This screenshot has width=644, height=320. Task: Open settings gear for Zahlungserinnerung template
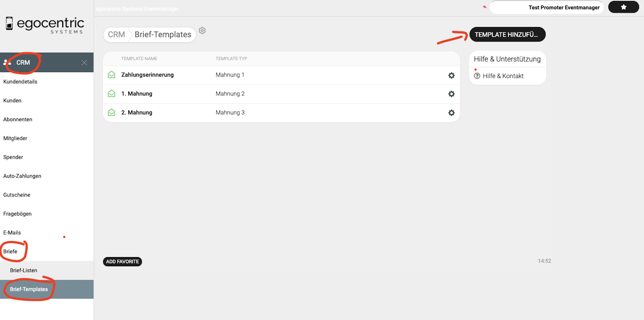(x=451, y=75)
